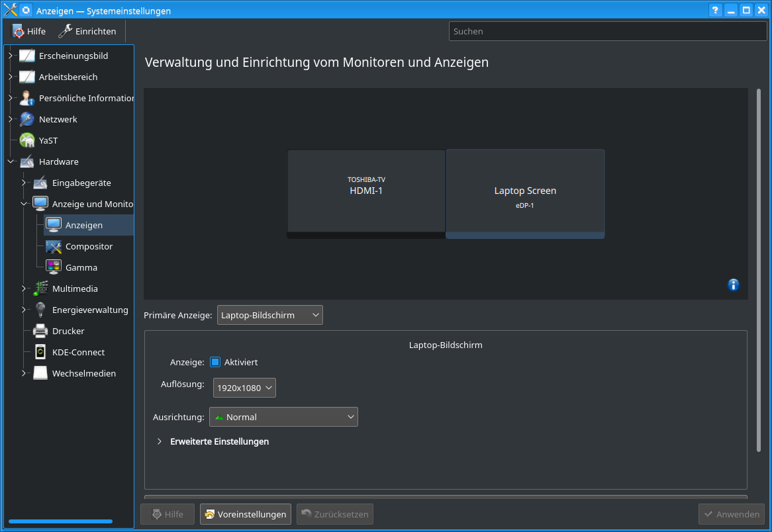Click the KDE-Connect phone icon

coord(40,352)
